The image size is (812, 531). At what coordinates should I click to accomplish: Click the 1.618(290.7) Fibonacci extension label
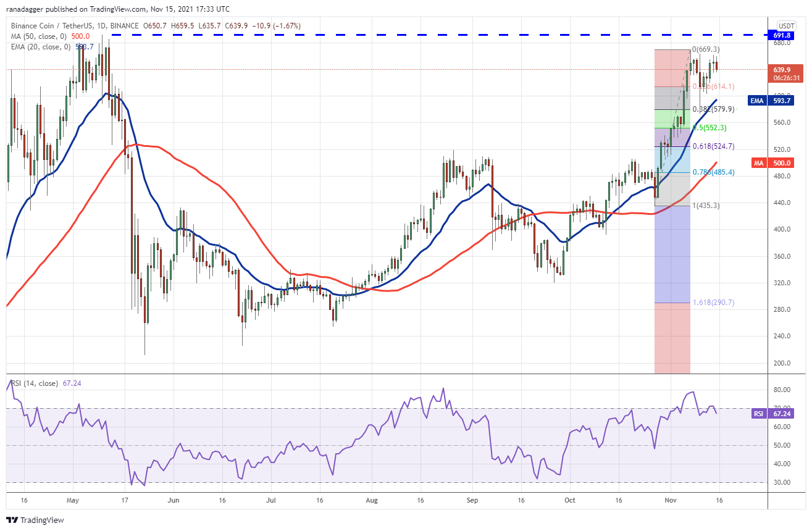coord(713,303)
